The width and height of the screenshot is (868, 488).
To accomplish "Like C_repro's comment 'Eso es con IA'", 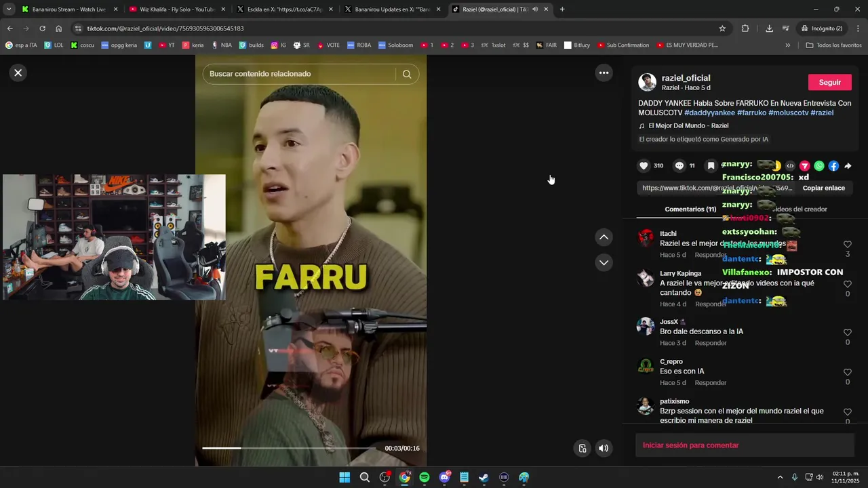I will click(x=847, y=372).
